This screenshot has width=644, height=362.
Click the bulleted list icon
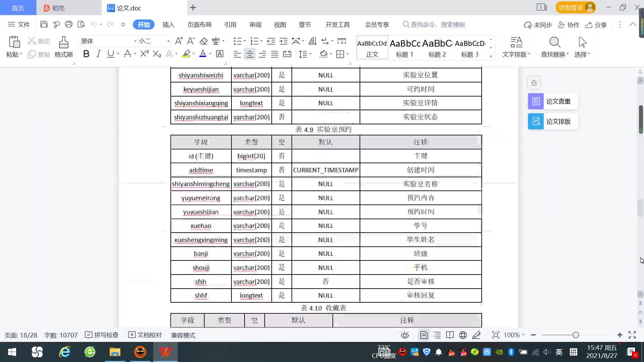[x=237, y=41]
